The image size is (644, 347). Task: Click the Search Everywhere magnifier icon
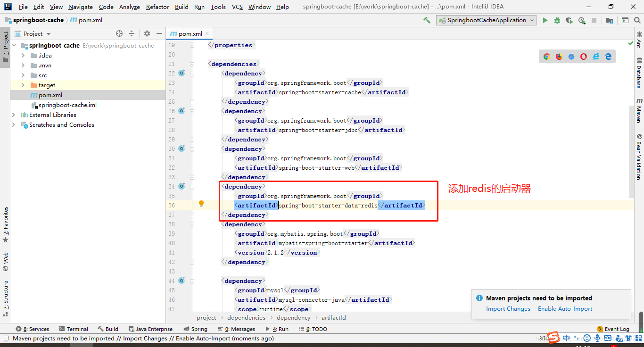click(637, 20)
